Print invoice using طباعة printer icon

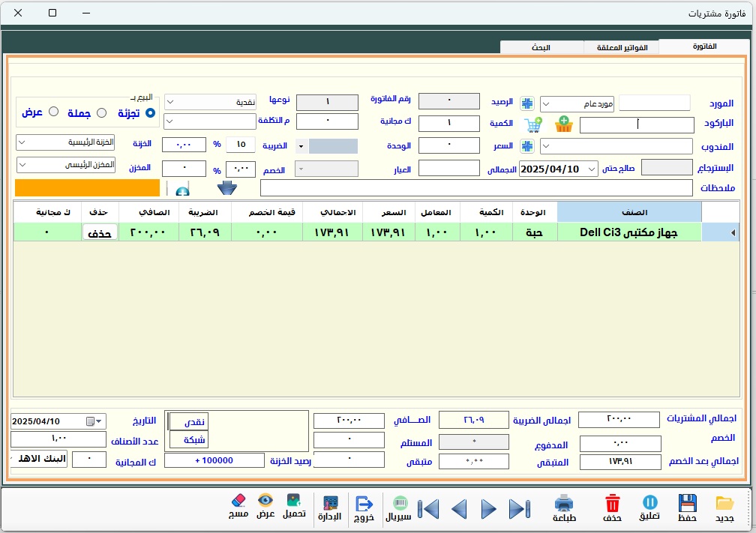click(x=564, y=503)
